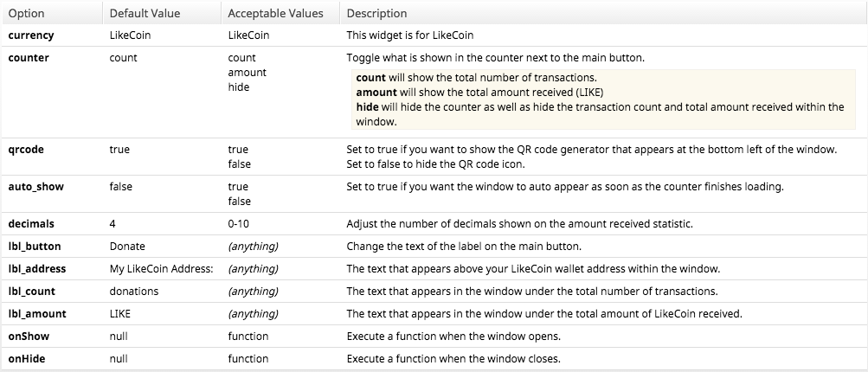Click 'Adjust the number of decimals' description
Viewport: 868px width, 372px height.
click(x=520, y=224)
